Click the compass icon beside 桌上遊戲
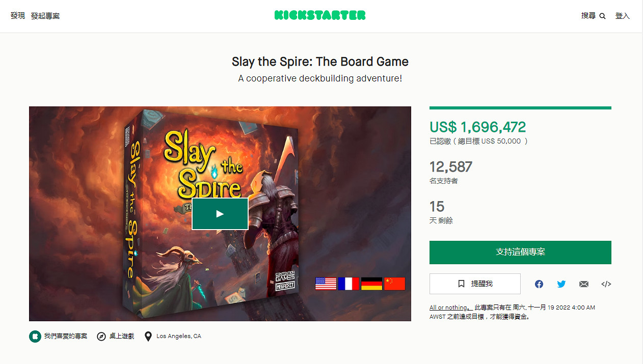643x364 pixels. [101, 337]
